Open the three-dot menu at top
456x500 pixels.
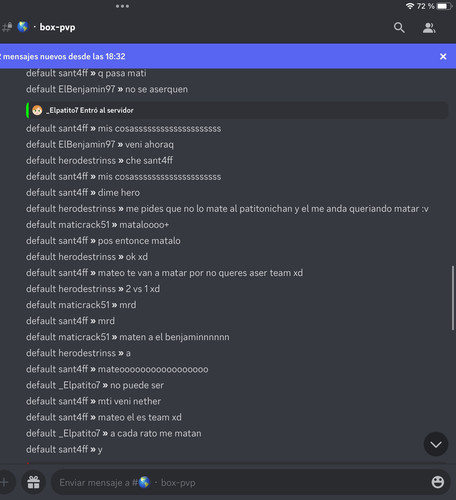coord(122,6)
